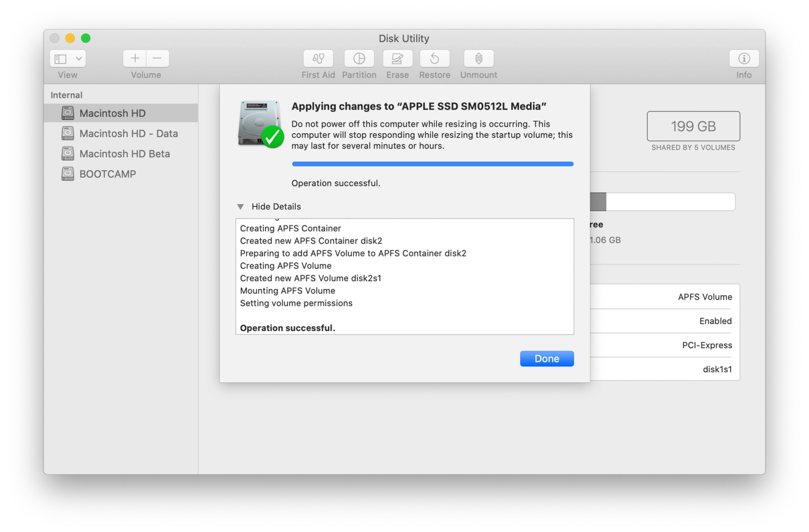Open the Partition tool
Viewport: 809px width, 532px height.
click(359, 59)
